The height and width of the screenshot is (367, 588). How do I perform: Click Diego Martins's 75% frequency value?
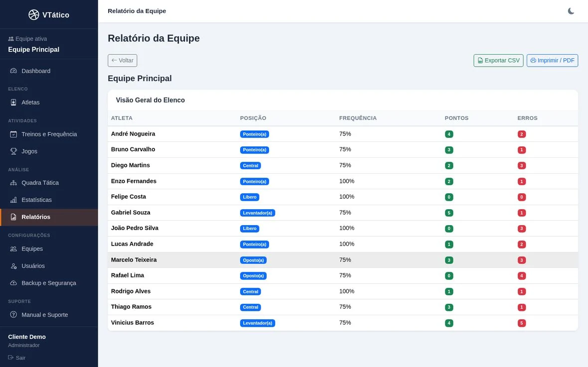(345, 165)
